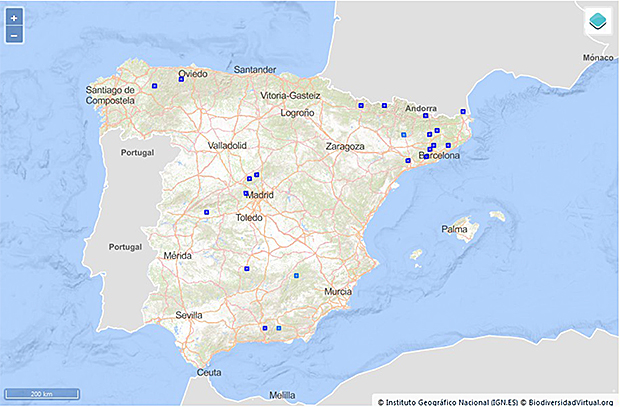Image resolution: width=620 pixels, height=407 pixels.
Task: Select the blue marker at Oviedo
Action: 181,79
